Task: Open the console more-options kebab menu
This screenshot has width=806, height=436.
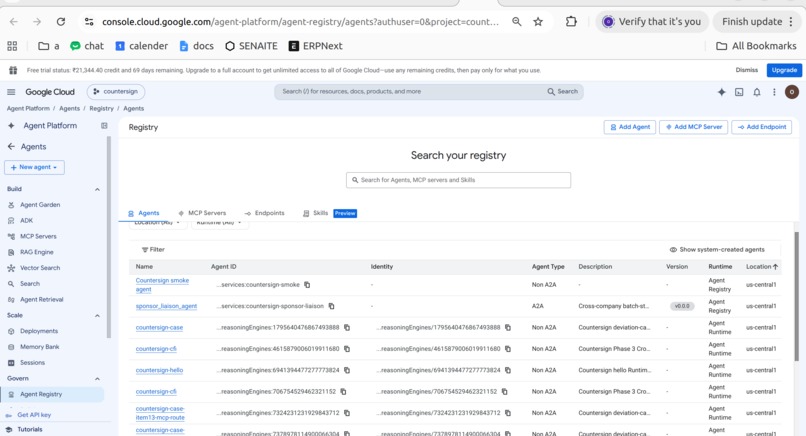Action: [774, 92]
